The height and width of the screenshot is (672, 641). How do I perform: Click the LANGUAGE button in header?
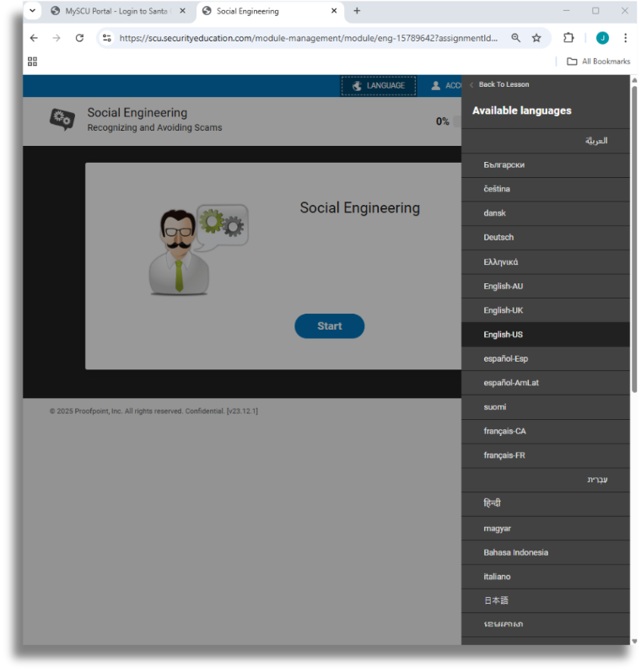click(379, 86)
